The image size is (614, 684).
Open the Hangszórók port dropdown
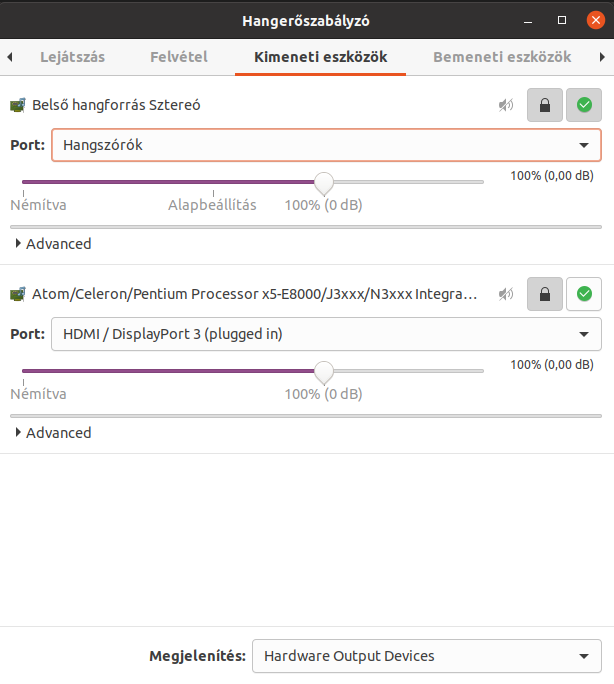[326, 145]
